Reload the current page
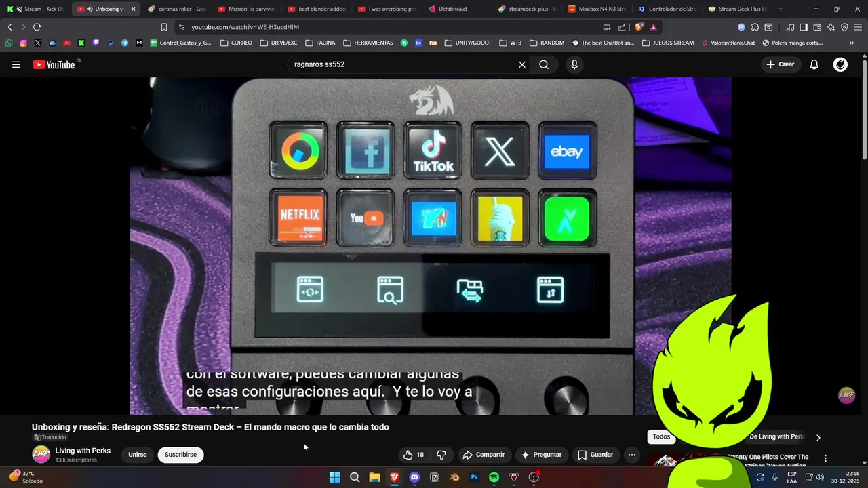 37,27
